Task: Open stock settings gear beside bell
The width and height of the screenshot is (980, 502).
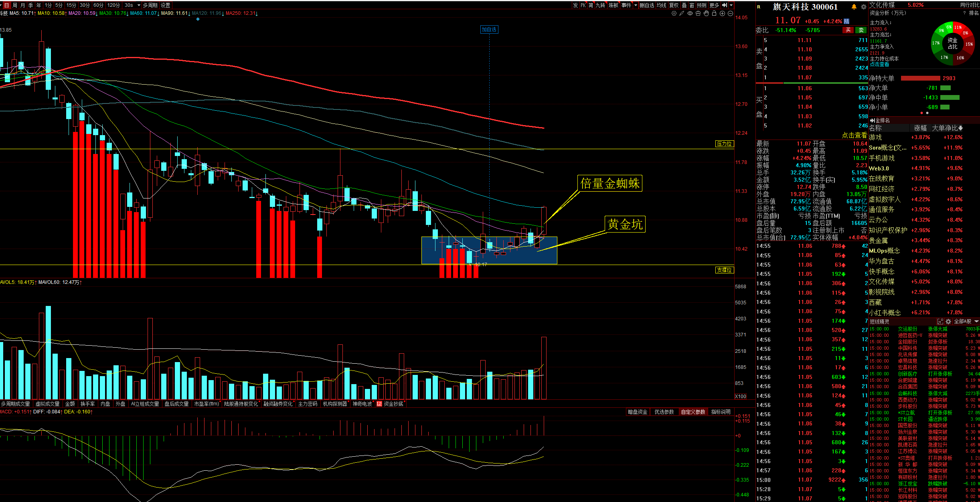Action: coord(863,7)
